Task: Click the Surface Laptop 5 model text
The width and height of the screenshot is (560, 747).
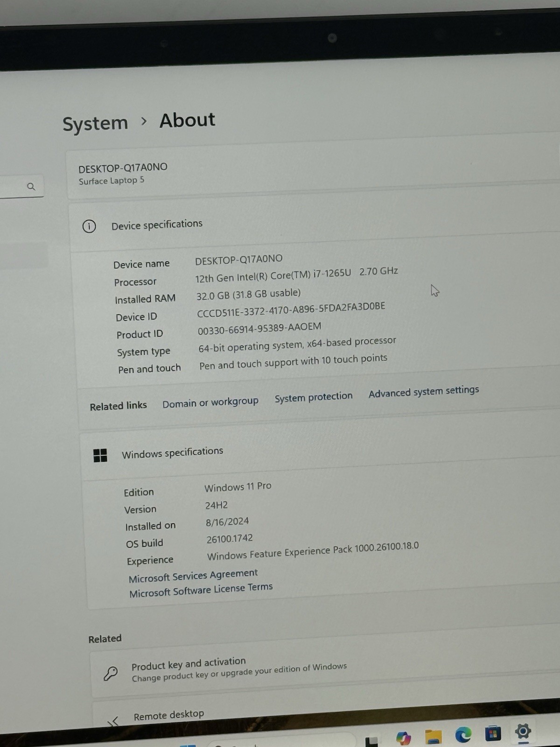Action: (x=112, y=181)
